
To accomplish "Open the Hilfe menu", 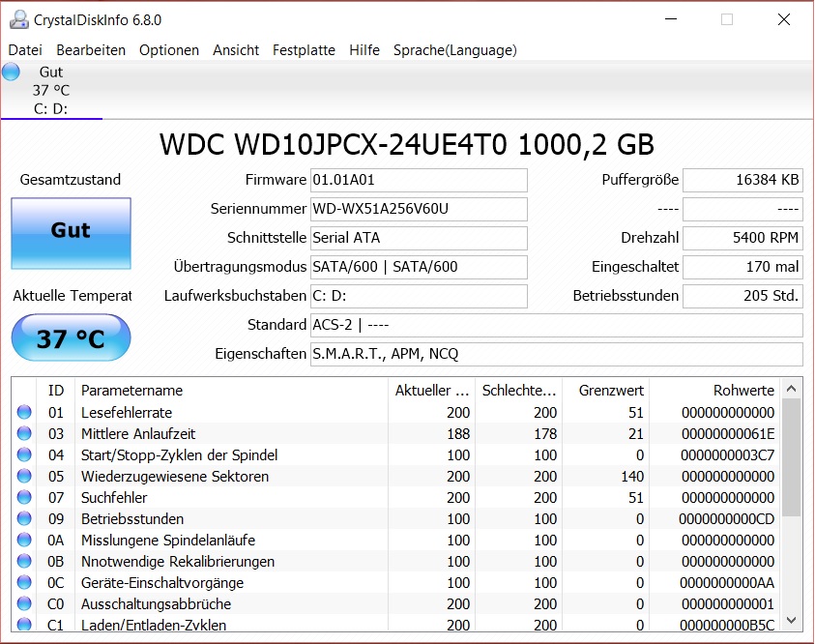I will [364, 50].
